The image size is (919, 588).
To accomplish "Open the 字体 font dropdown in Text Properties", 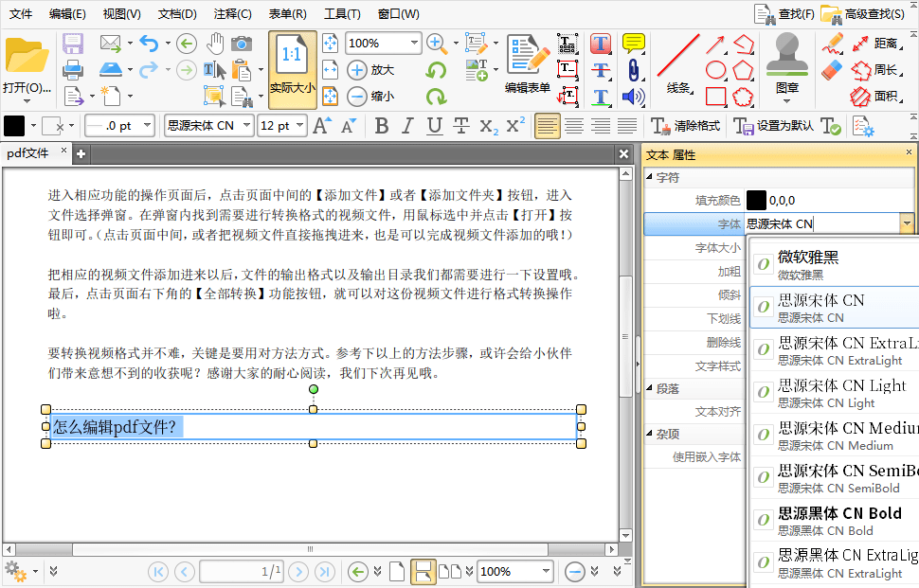I will [x=906, y=224].
